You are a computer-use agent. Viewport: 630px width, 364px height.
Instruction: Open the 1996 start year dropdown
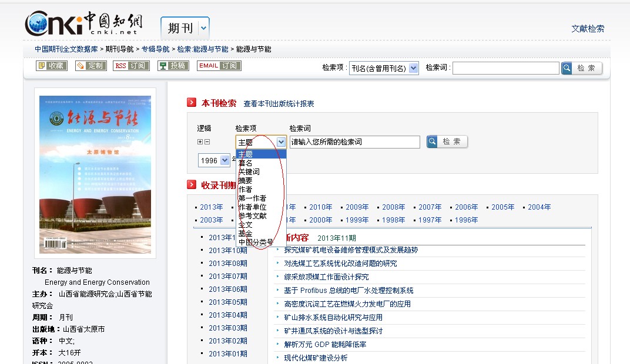pyautogui.click(x=224, y=160)
